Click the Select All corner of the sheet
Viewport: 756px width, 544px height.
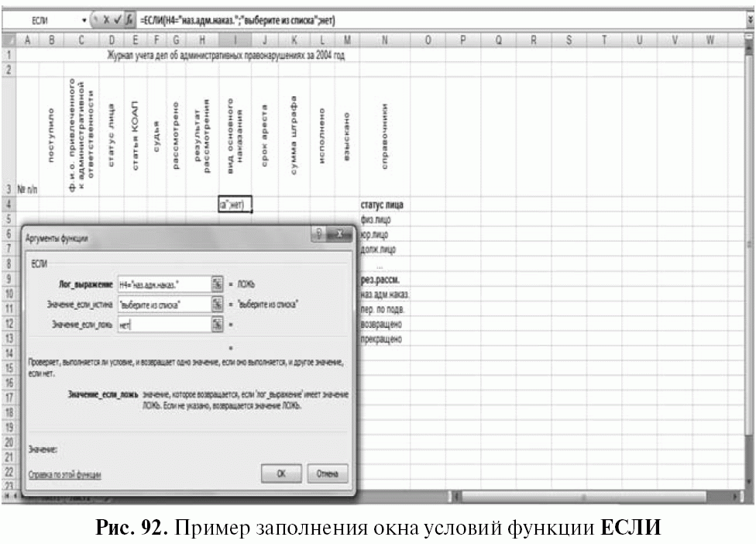point(9,40)
